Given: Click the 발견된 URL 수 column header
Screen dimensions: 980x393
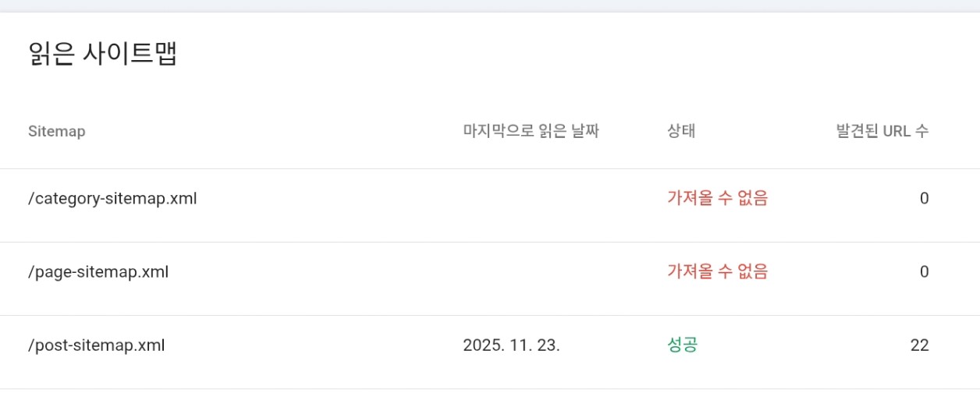Looking at the screenshot, I should click(882, 131).
